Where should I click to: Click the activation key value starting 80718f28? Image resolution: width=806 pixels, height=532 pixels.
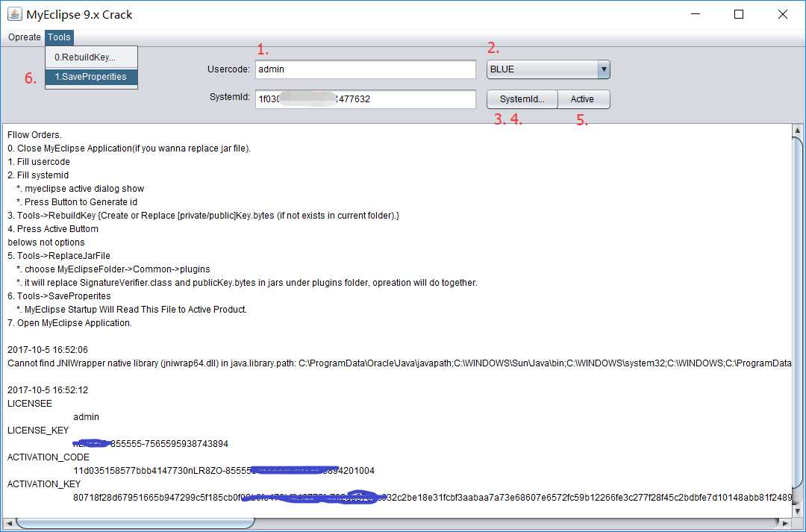point(432,498)
